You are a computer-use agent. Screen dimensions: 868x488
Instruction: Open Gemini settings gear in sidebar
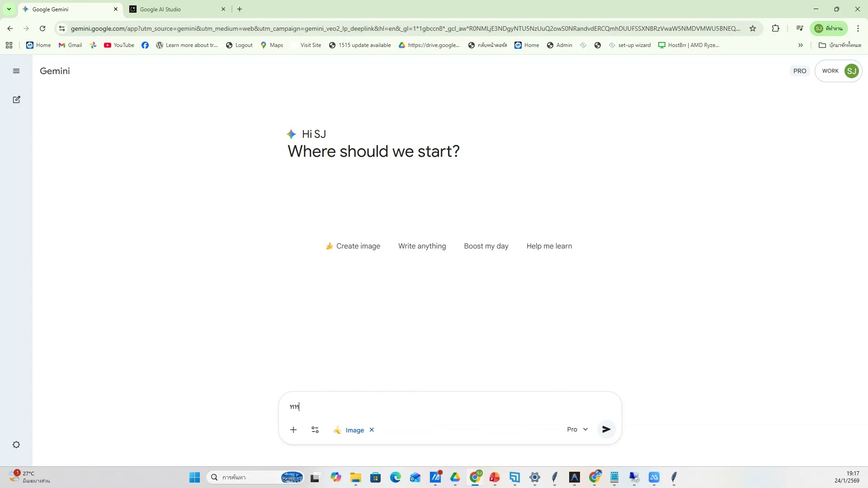pyautogui.click(x=16, y=445)
